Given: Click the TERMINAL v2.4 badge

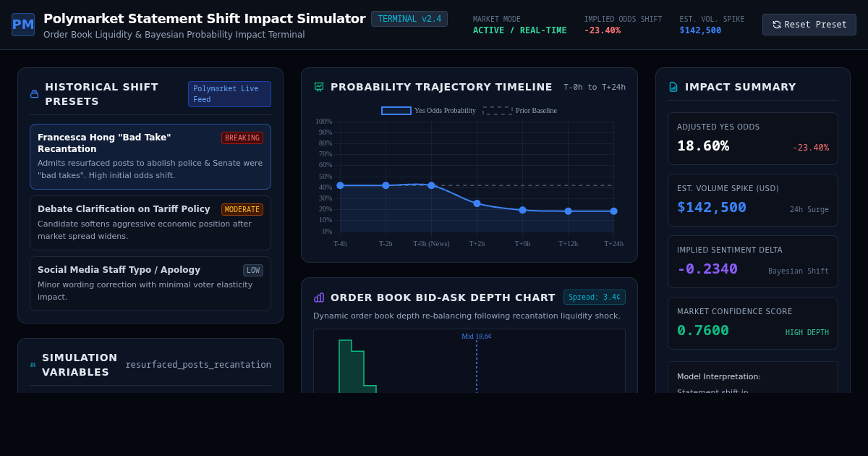Looking at the screenshot, I should pos(409,19).
